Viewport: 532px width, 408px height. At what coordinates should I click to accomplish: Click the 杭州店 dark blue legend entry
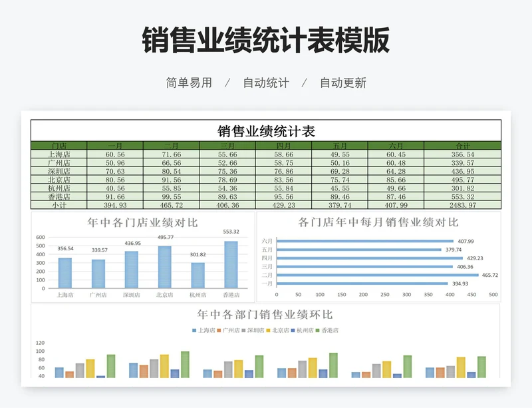(303, 330)
